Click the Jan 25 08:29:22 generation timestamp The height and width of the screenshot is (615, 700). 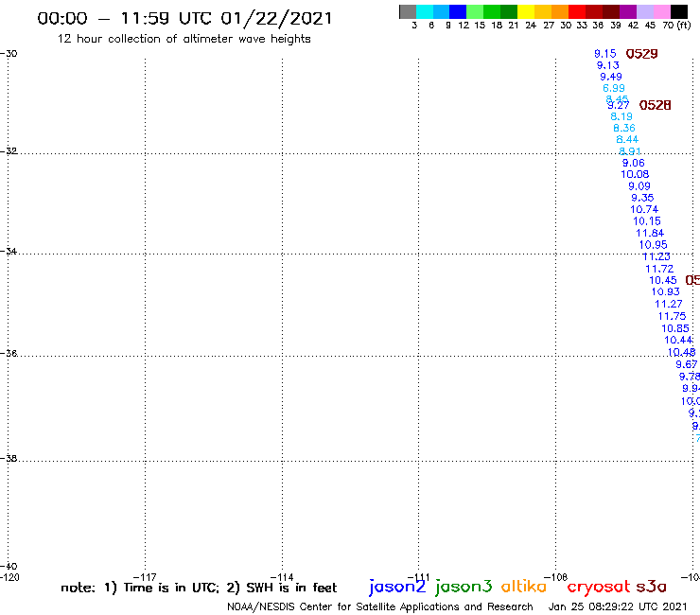coord(618,607)
